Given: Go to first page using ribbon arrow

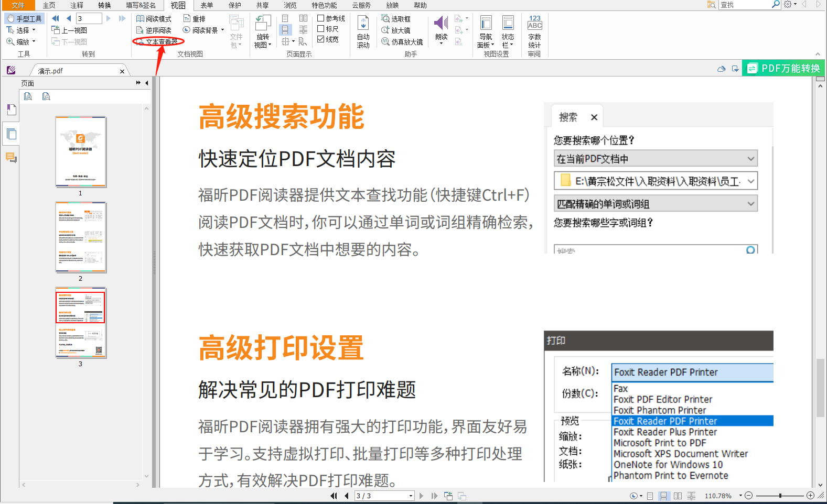Looking at the screenshot, I should 56,18.
